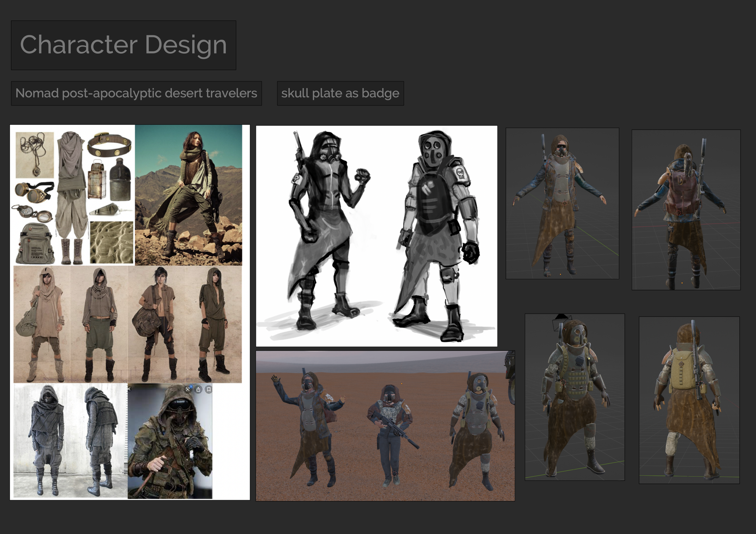Close the masked soldier image preview
Screen dimensions: 756x534
(129, 389)
